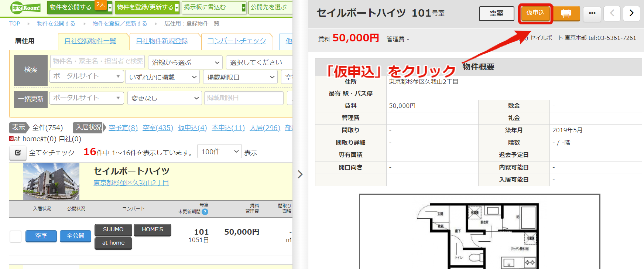Open the TOP breadcrumb link

[x=14, y=23]
